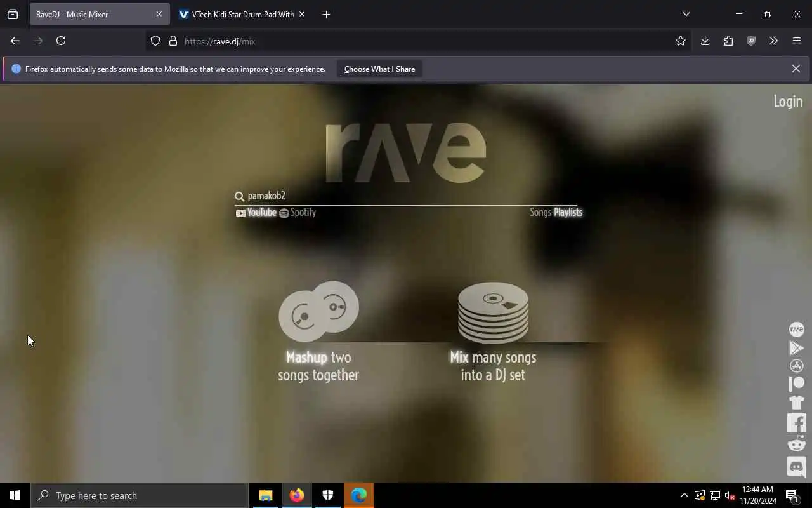This screenshot has height=508, width=812.
Task: Click the Windows taskbar search box
Action: (x=140, y=496)
